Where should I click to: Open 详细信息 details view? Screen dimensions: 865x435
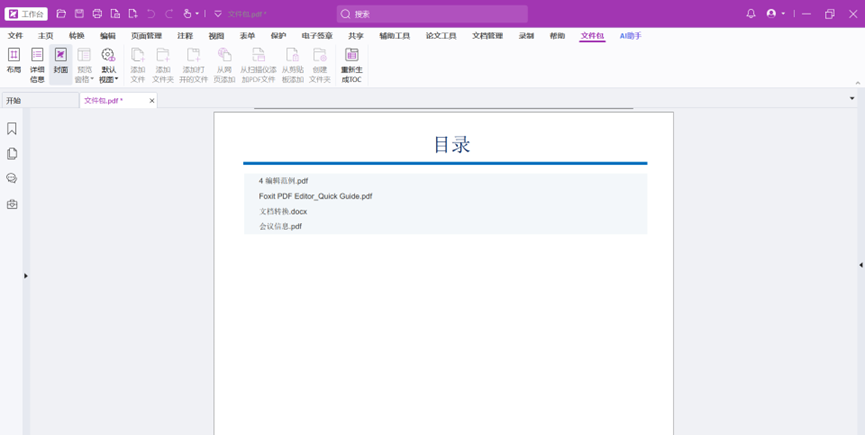tap(37, 61)
